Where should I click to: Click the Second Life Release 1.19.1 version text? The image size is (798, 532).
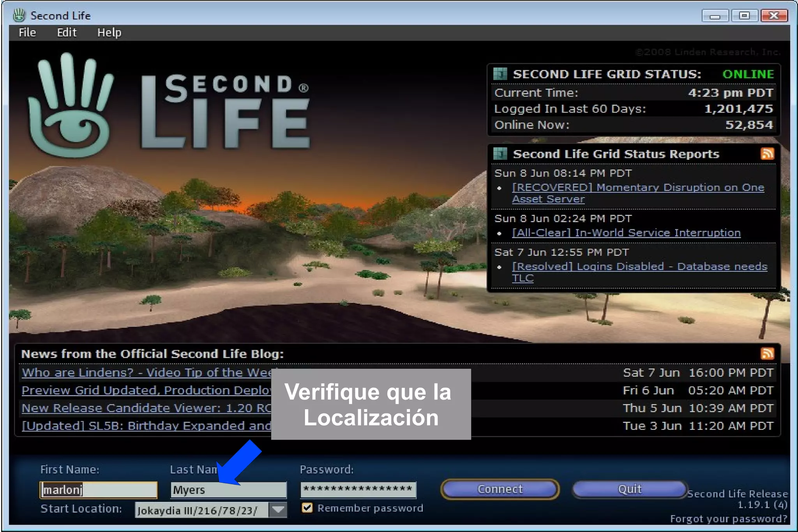[737, 499]
